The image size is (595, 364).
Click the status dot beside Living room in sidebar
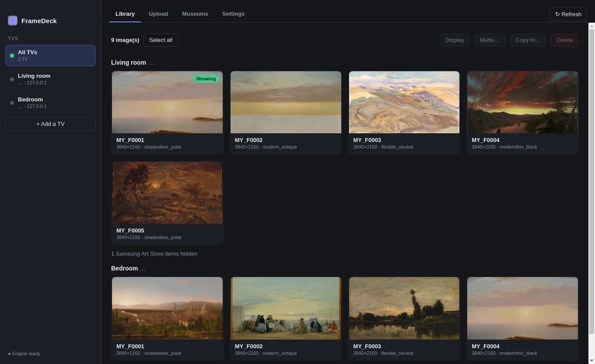click(x=12, y=79)
